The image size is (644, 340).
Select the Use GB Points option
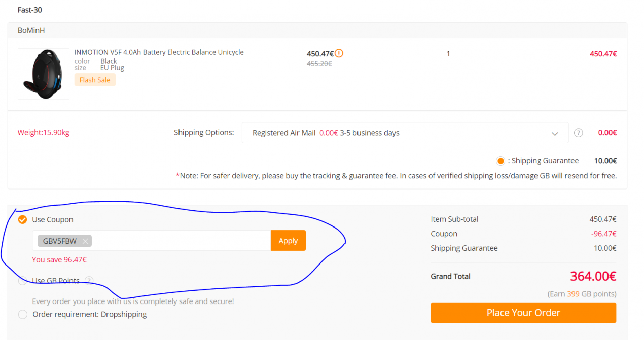pos(23,281)
